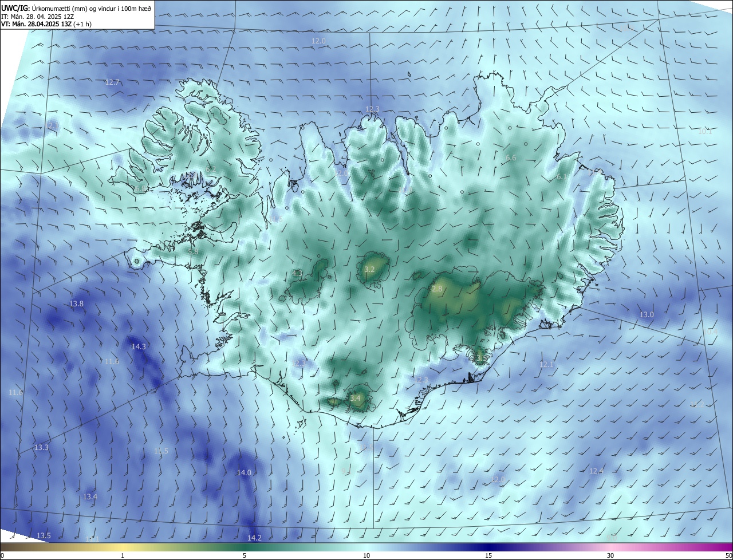Viewport: 733px width, 560px height.
Task: Click the '30' tick on the color scale
Action: point(610,556)
